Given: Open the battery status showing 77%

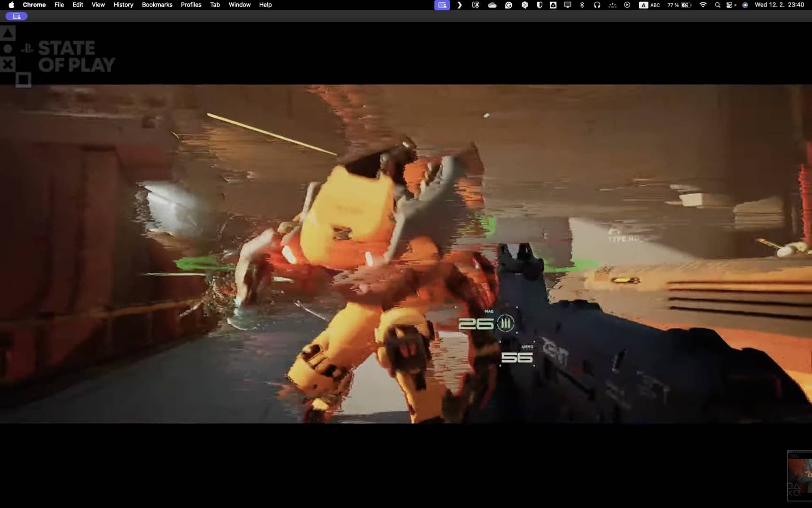Looking at the screenshot, I should (x=679, y=5).
